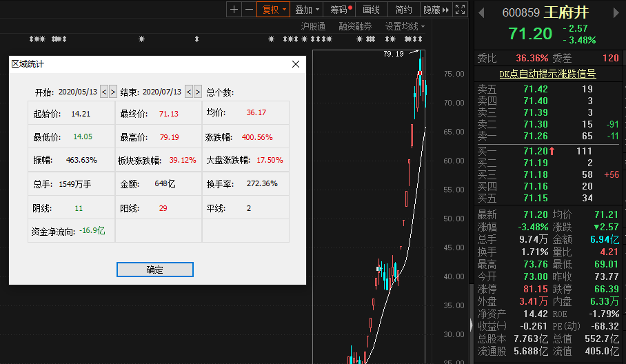Select 卖一 price 71.26

(536, 136)
